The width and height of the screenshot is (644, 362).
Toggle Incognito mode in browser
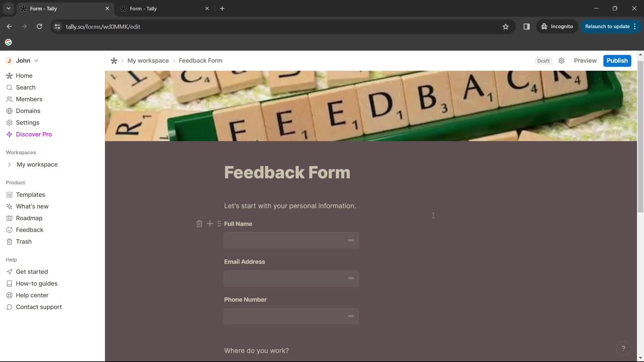coord(557,26)
